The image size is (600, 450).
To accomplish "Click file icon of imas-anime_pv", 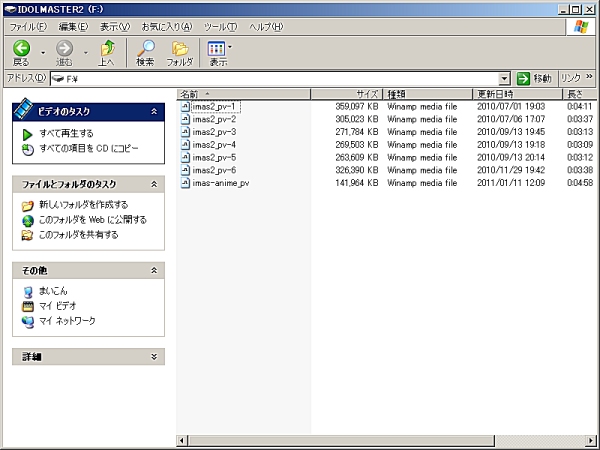I will click(x=185, y=183).
